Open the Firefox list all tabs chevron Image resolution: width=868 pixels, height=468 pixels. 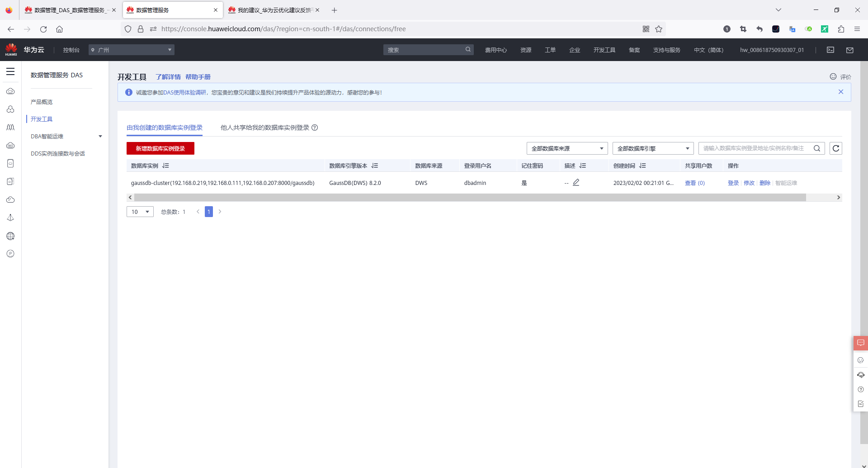pos(778,10)
